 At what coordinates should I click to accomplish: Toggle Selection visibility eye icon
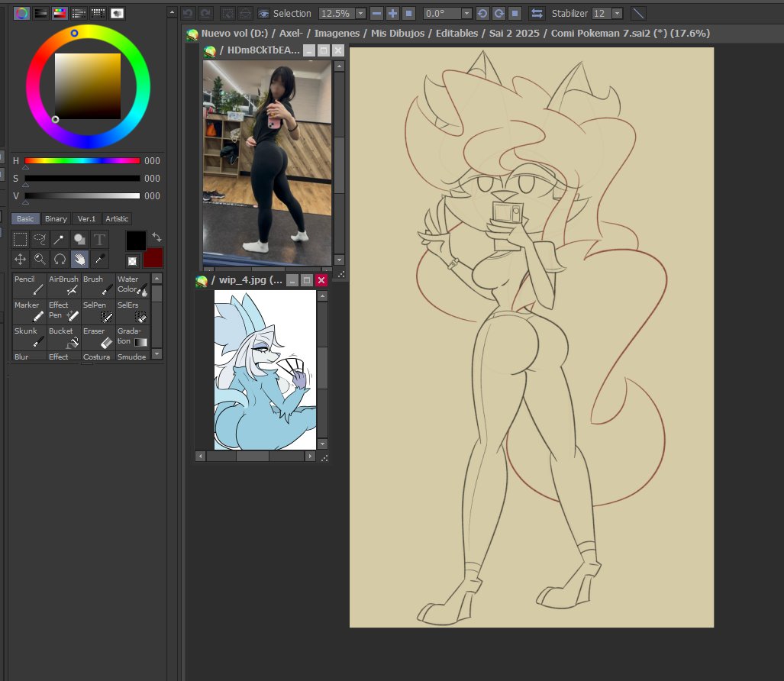point(263,14)
